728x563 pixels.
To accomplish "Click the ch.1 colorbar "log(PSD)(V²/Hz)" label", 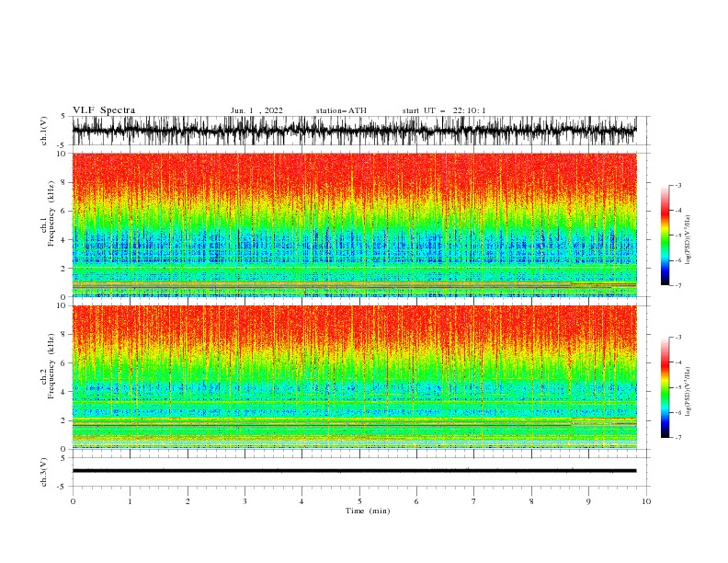I will (688, 240).
